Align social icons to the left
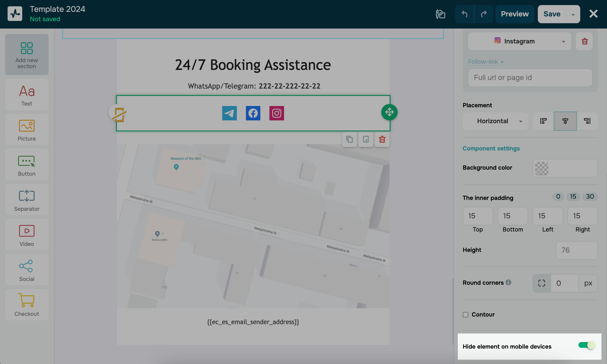 543,121
